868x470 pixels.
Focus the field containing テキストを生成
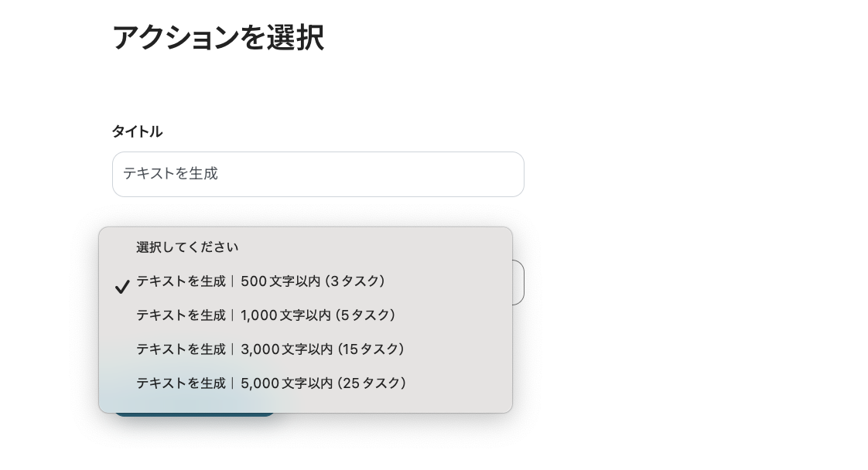318,174
